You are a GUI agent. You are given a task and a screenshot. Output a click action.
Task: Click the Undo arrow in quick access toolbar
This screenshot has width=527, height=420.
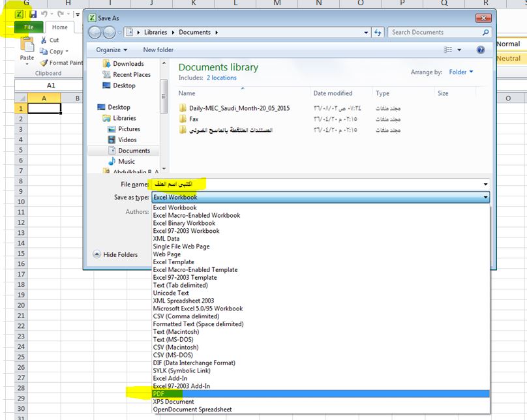click(44, 14)
